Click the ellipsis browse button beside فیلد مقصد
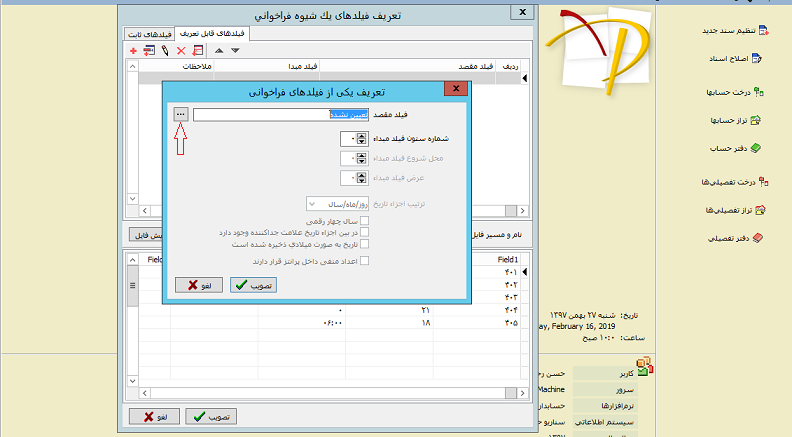792x437 pixels. tap(180, 115)
